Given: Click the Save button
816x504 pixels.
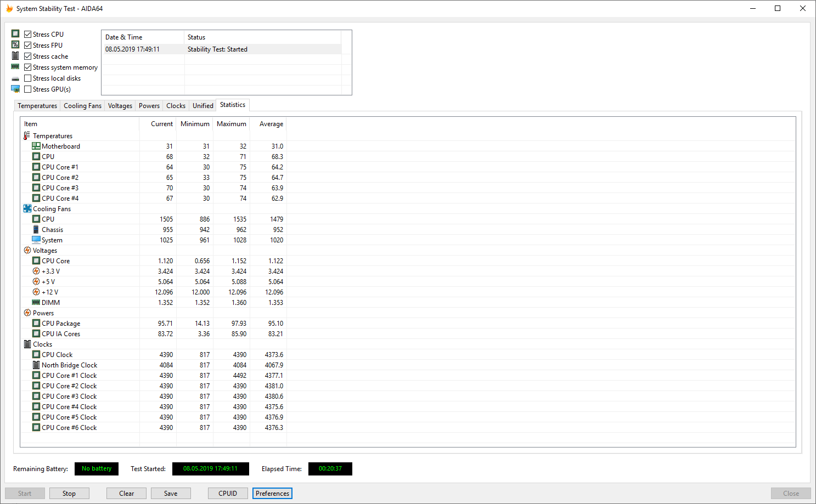Looking at the screenshot, I should pos(171,494).
